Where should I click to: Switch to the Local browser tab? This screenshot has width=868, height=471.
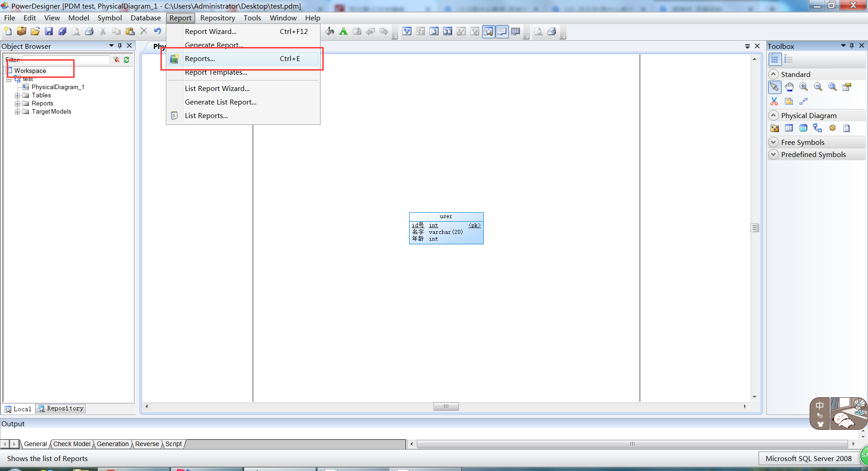tap(18, 409)
